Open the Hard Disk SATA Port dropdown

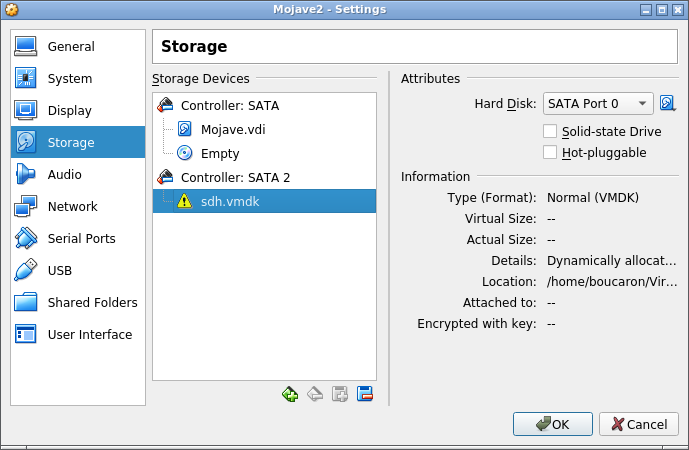(x=598, y=103)
